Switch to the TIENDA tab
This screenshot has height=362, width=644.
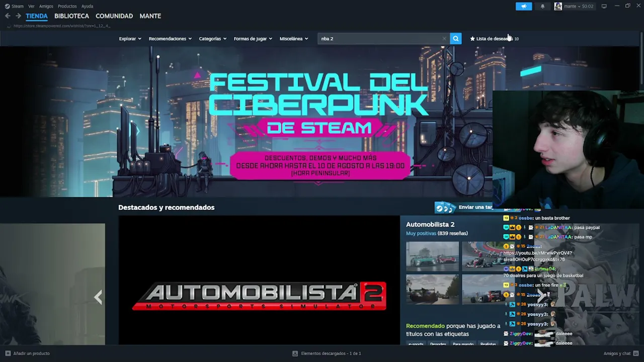point(37,16)
